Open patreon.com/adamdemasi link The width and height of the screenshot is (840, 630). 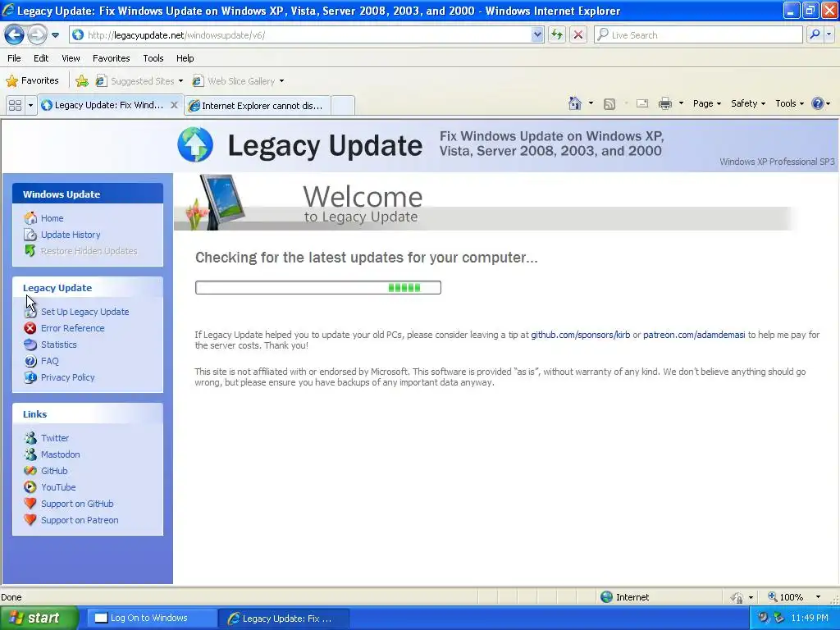click(x=694, y=335)
